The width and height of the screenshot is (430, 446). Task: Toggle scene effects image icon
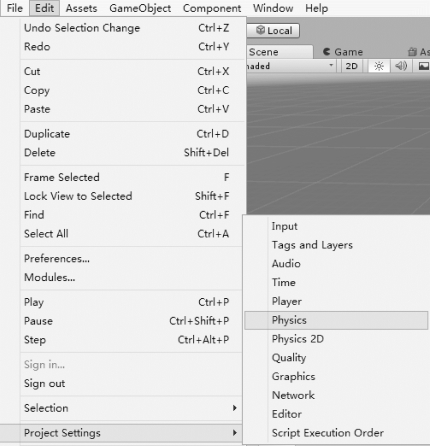pyautogui.click(x=423, y=66)
